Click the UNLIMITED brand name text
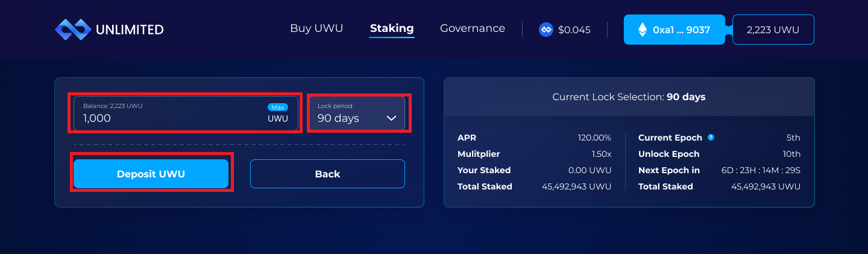Image resolution: width=868 pixels, height=254 pixels. tap(130, 29)
